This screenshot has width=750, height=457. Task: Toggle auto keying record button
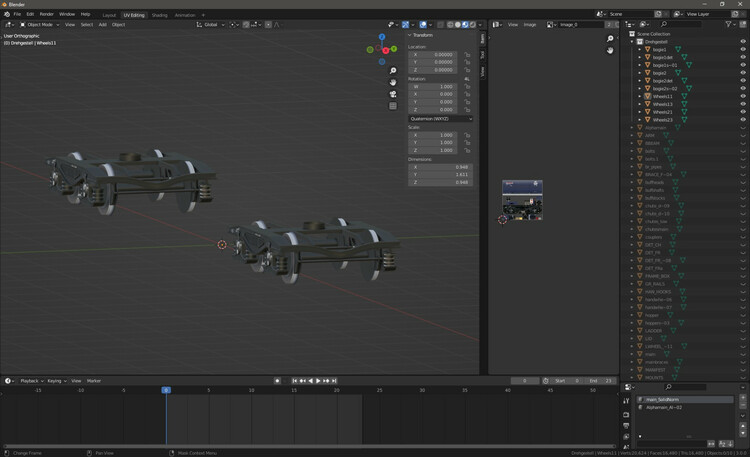277,381
